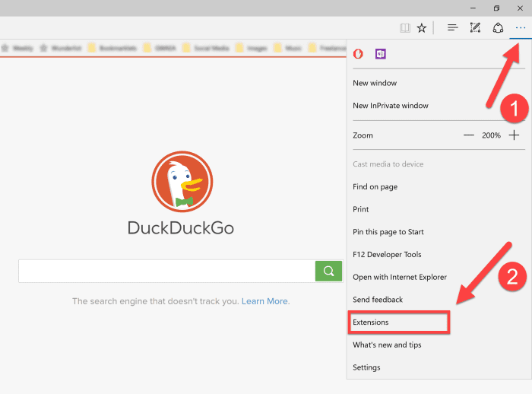The width and height of the screenshot is (532, 394).
Task: Click the DuckDuckGo duck logo
Action: click(x=182, y=182)
